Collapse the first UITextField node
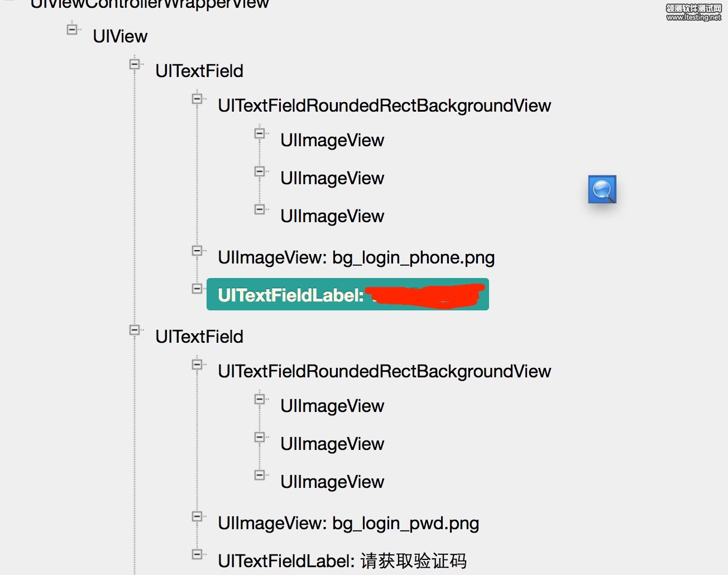 (135, 64)
